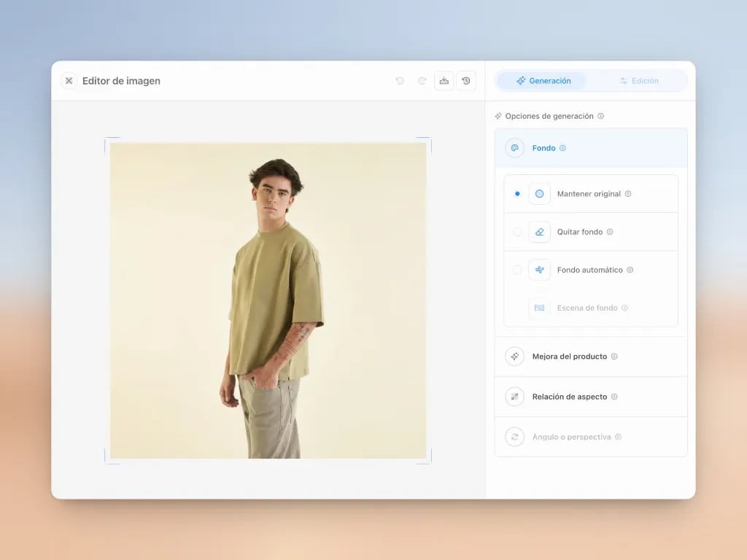747x560 pixels.
Task: Click the model photo on canvas
Action: coord(268,300)
